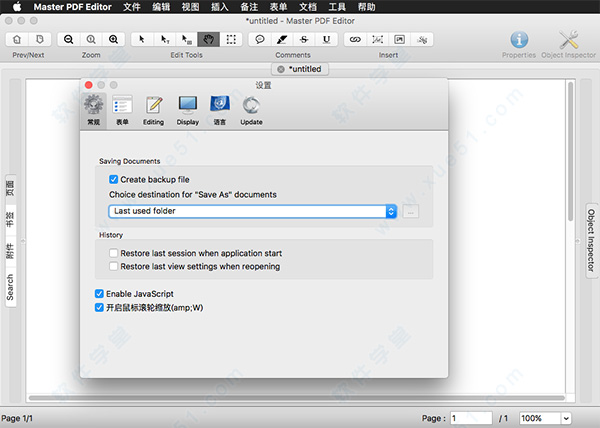Open the Master PDF Editor app menu

(x=73, y=7)
